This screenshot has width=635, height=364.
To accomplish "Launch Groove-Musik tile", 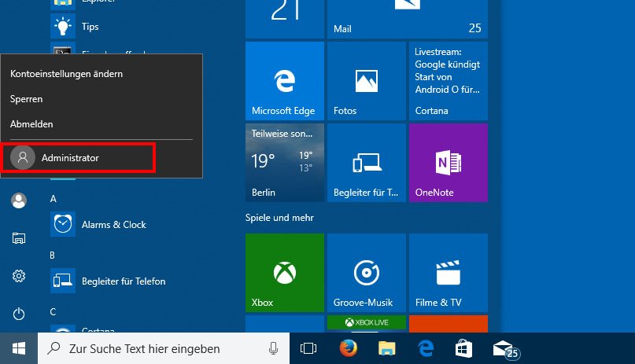I will [366, 273].
